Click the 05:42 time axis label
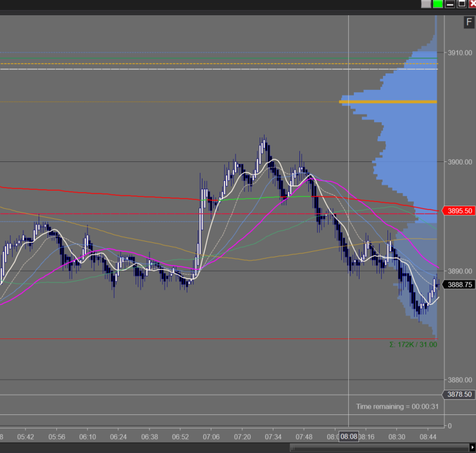The height and width of the screenshot is (453, 476). point(25,437)
